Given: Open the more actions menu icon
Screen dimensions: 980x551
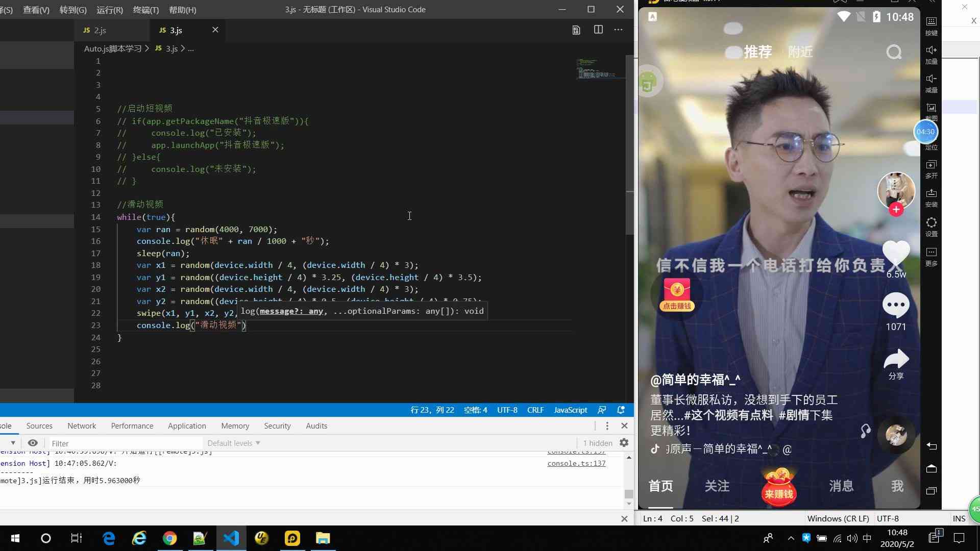Looking at the screenshot, I should 620,30.
